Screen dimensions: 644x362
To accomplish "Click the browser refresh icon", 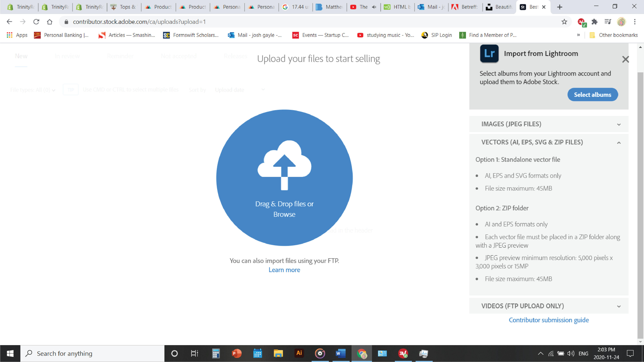I will [36, 22].
